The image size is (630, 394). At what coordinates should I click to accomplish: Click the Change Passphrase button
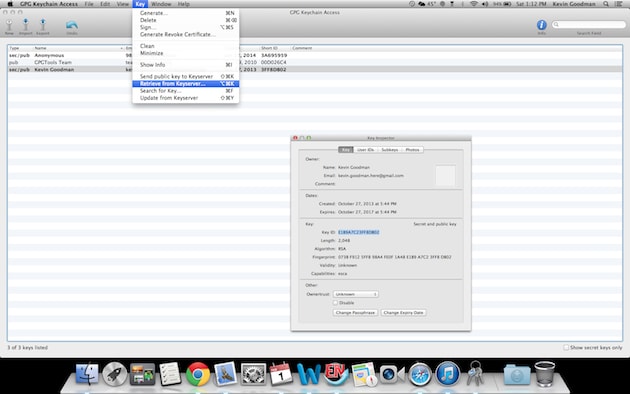(355, 312)
